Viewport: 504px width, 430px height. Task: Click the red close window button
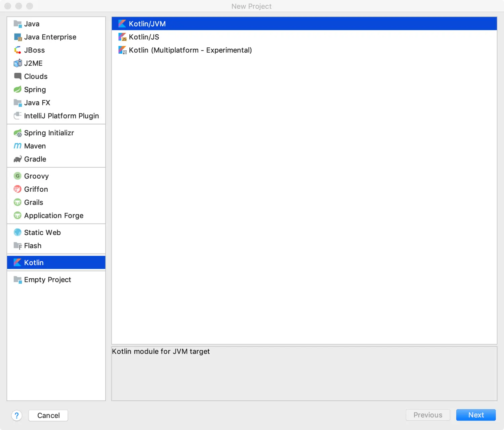click(8, 6)
